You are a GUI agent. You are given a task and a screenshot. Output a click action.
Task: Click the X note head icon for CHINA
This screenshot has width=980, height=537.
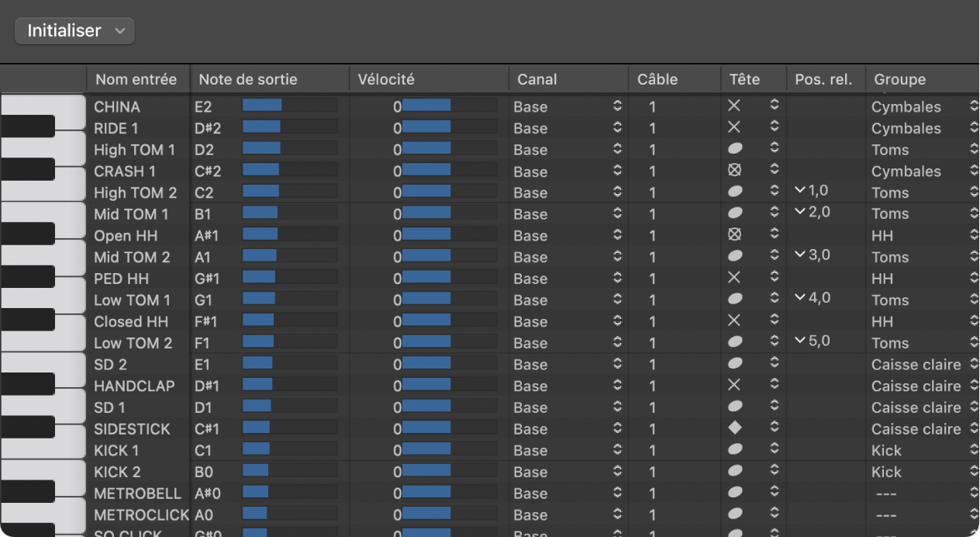click(x=734, y=106)
